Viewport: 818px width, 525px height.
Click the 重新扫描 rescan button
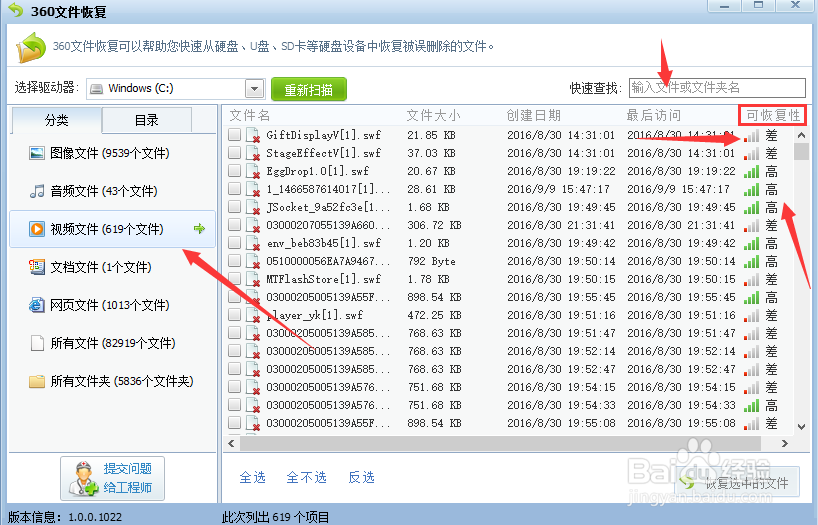click(x=309, y=89)
